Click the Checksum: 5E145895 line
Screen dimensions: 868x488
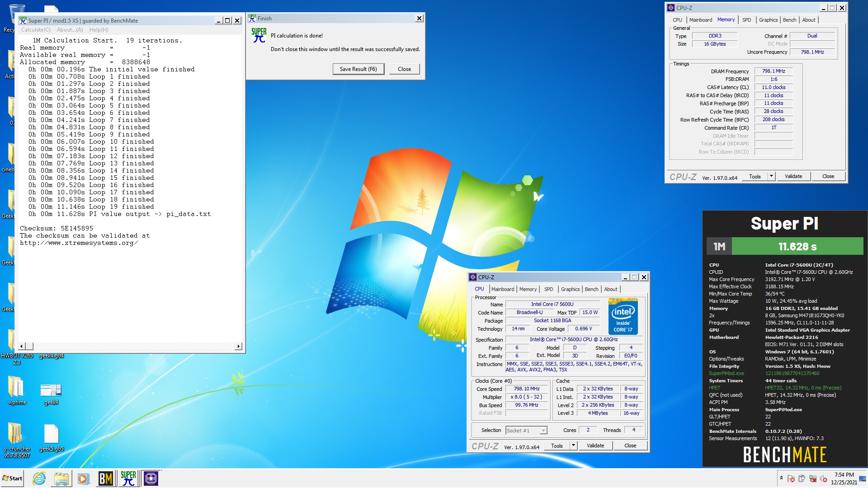(x=57, y=229)
